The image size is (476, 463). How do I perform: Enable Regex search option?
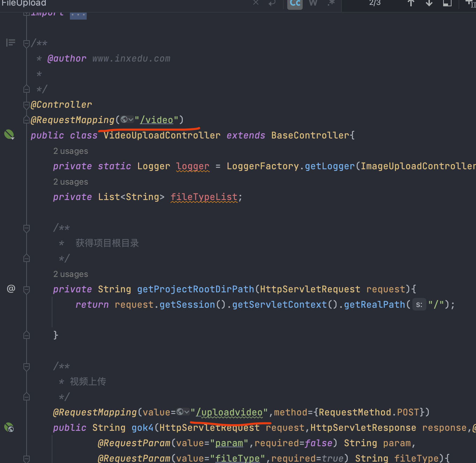331,3
